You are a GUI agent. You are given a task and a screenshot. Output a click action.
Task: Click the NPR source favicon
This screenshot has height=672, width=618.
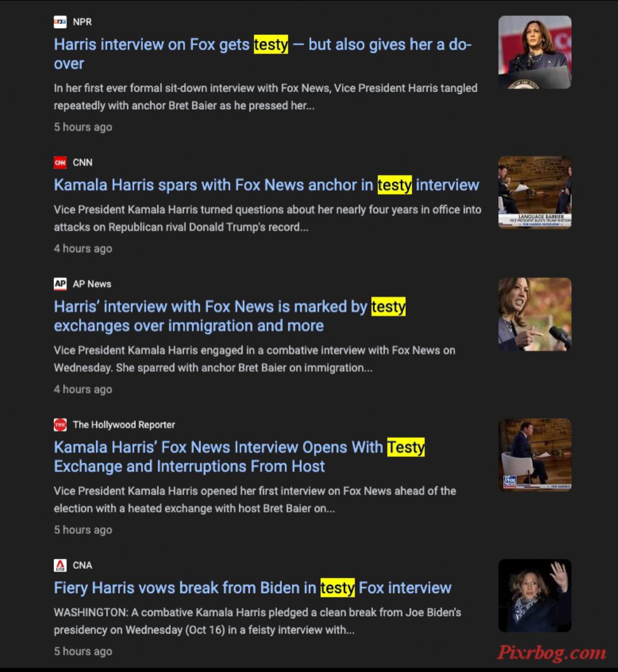coord(60,22)
